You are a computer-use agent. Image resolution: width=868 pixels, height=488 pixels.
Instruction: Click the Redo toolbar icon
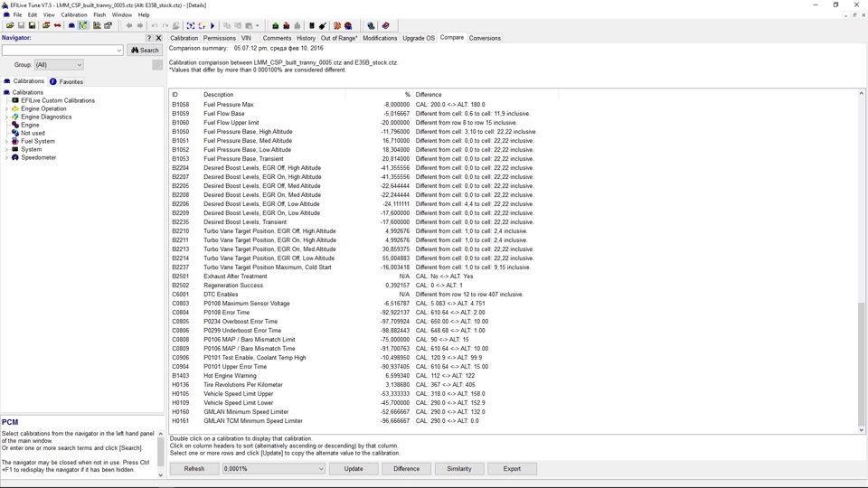165,25
